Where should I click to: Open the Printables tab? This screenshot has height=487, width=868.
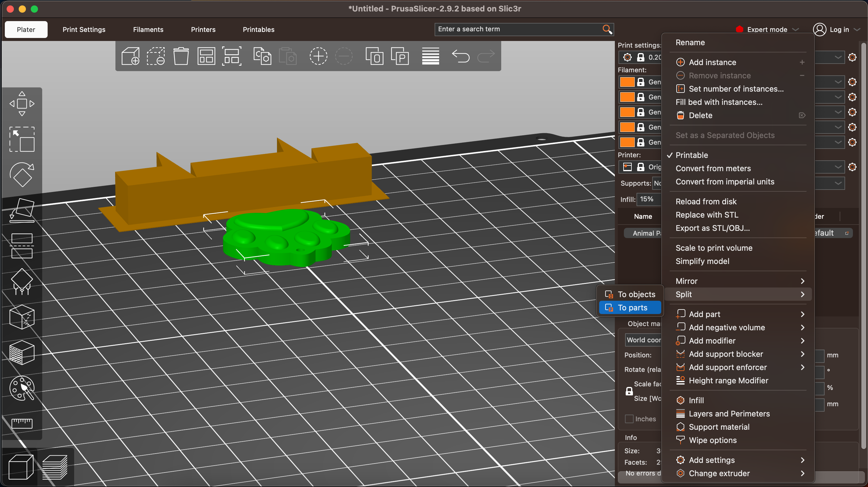pos(259,29)
